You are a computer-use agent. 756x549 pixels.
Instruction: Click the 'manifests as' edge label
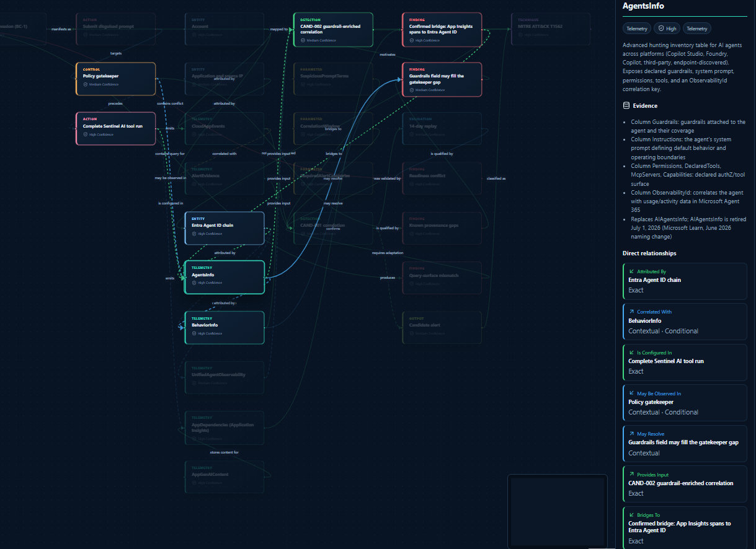point(61,29)
